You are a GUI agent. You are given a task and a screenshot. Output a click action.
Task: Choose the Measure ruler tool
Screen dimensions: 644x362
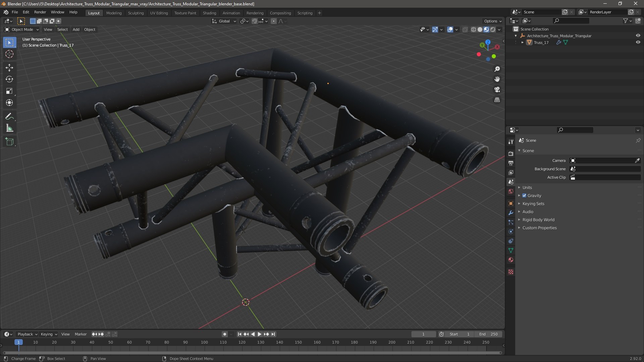click(x=9, y=128)
